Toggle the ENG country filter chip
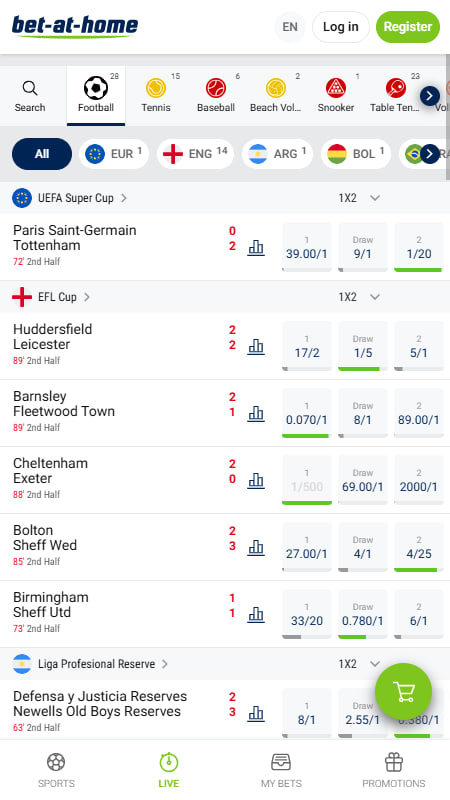450x800 pixels. pos(195,154)
